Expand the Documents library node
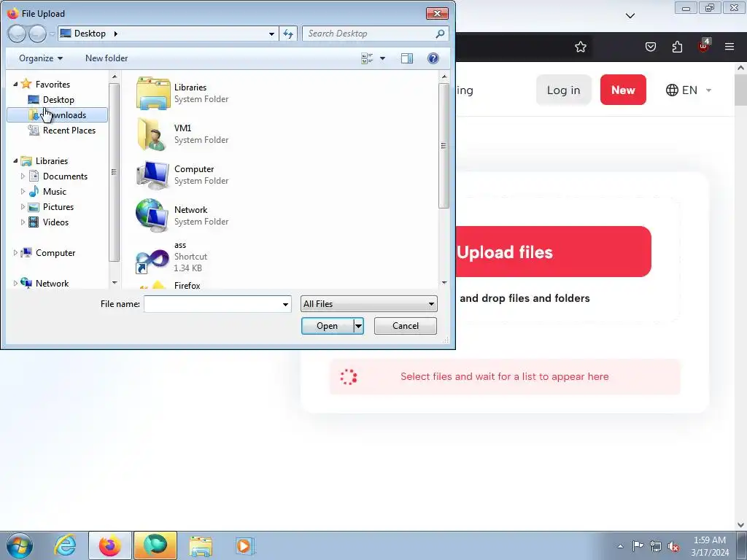Viewport: 747px width, 560px height. pyautogui.click(x=23, y=176)
